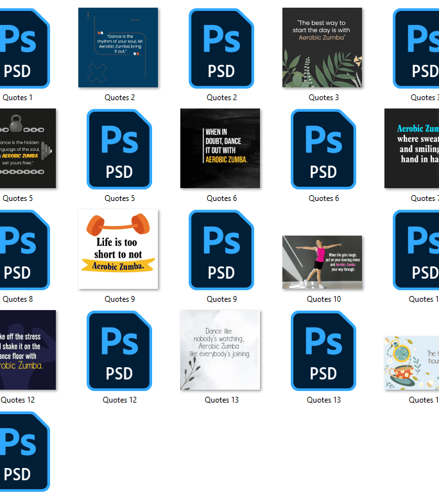Screen dimensions: 439x504
Task: Select the 'Life is too short' dumbbell thumbnail
Action: (118, 249)
